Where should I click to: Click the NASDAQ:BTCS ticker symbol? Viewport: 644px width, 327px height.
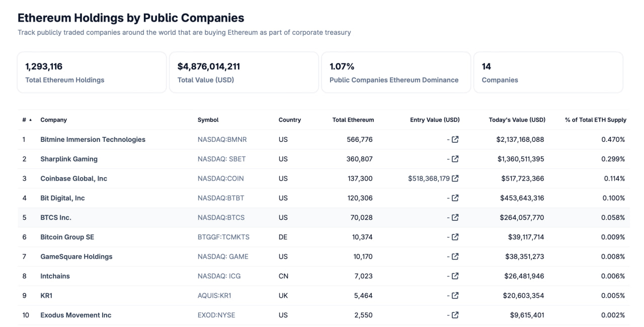coord(221,218)
